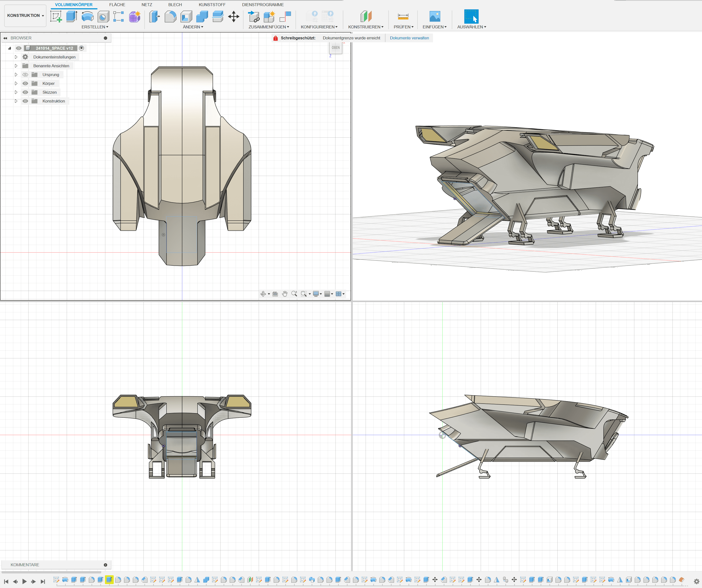Click the Fillet tool icon
This screenshot has width=702, height=588.
pos(170,16)
